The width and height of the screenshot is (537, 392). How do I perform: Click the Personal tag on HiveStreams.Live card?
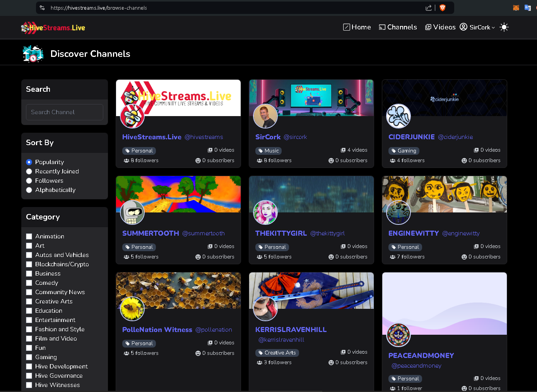139,151
